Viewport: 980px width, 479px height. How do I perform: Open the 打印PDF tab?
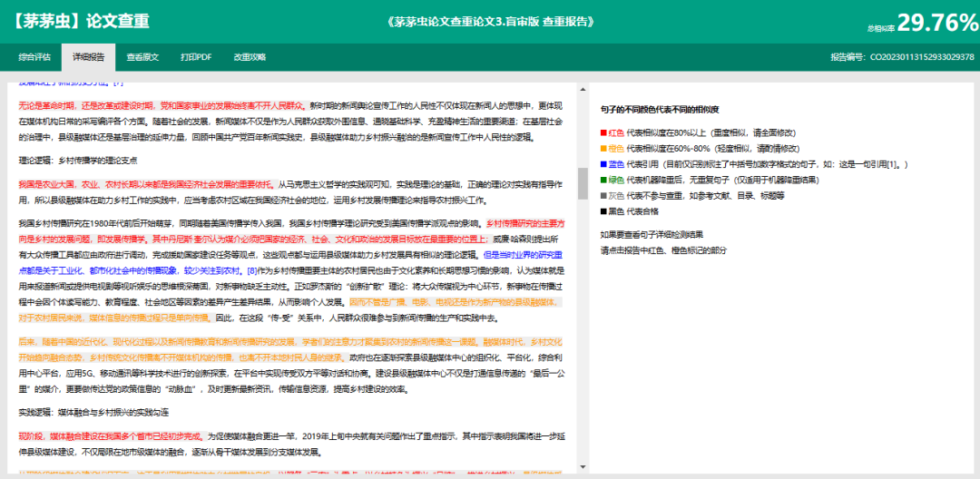[196, 57]
